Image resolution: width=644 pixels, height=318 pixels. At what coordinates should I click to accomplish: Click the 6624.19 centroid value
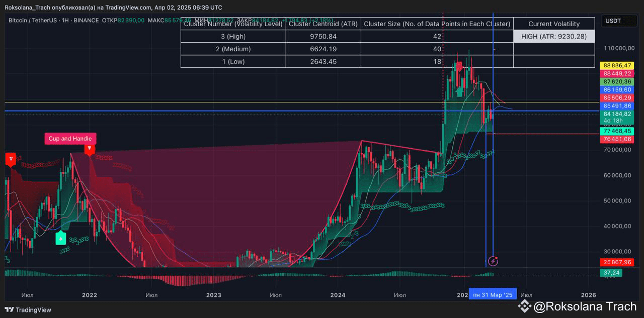[x=324, y=49]
